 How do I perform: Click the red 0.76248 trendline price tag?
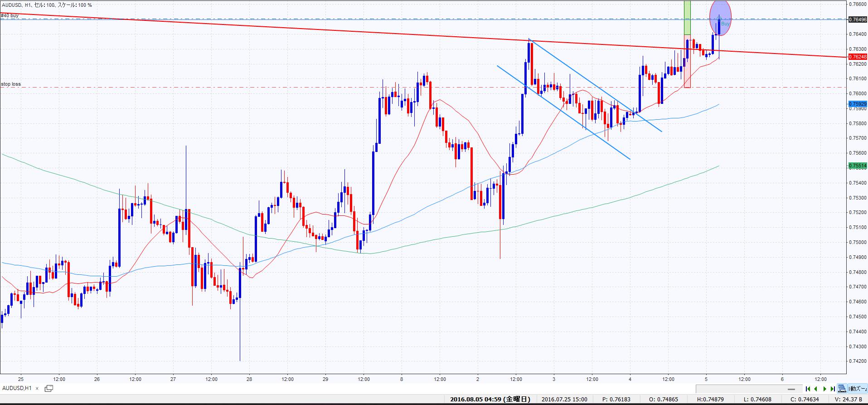858,57
